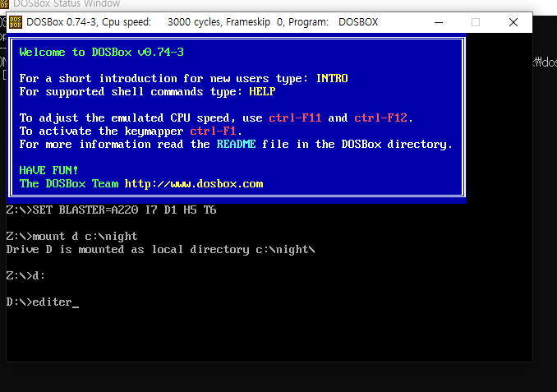The width and height of the screenshot is (557, 392).
Task: Click the http://www.dosbox.com URL
Action: [194, 184]
